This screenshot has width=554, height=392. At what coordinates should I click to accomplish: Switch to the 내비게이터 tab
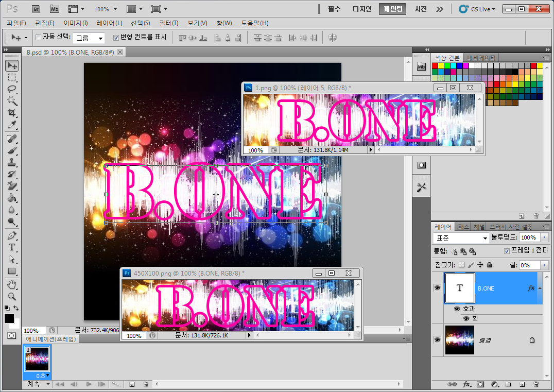tap(481, 58)
